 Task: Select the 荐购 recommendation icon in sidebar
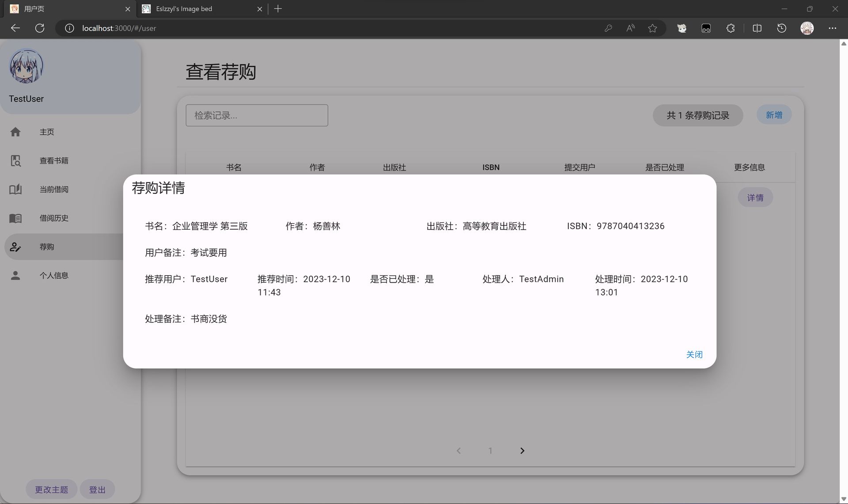(x=15, y=246)
